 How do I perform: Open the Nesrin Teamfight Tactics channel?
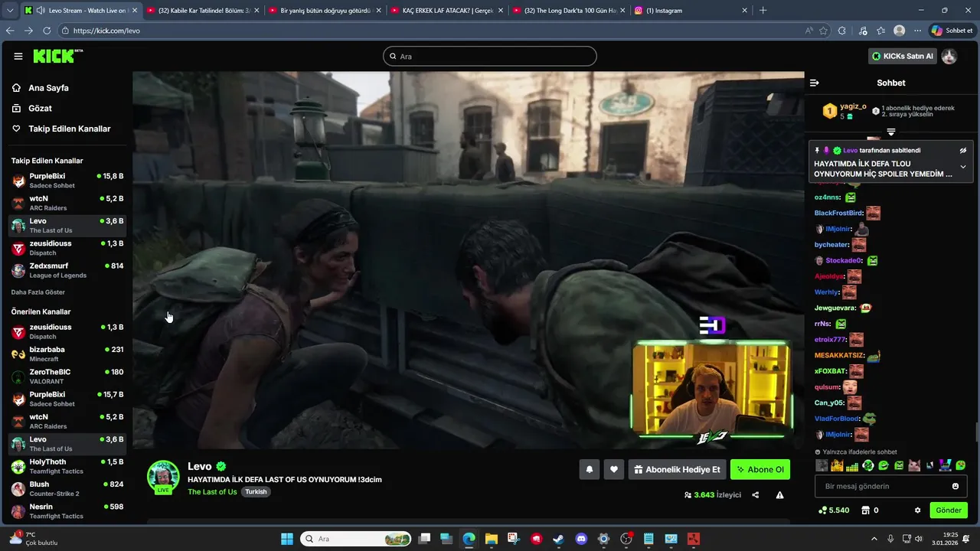click(67, 511)
